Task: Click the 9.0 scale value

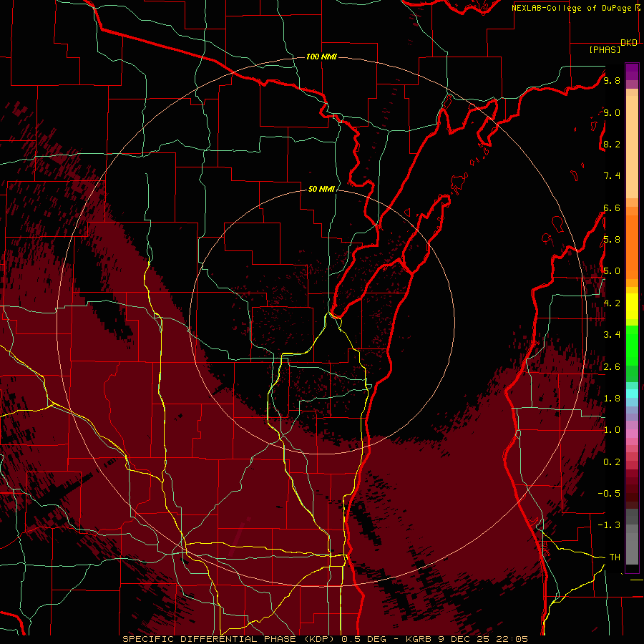Action: point(612,112)
